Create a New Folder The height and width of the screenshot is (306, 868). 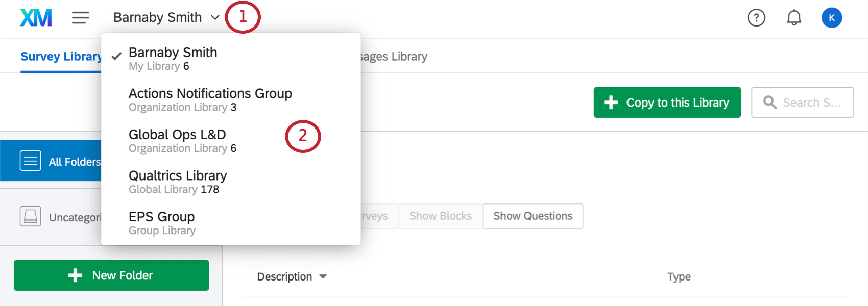tap(111, 275)
